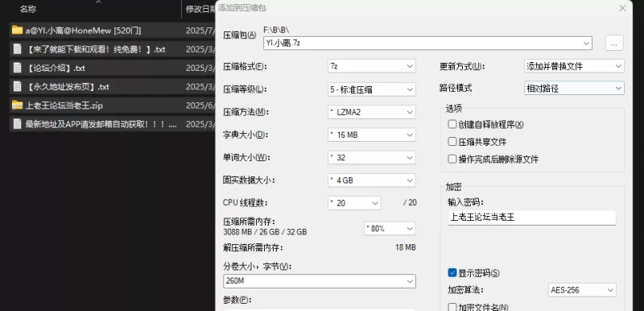The image size is (644, 311).
Task: Open 路径模式 dropdown showing 相对路径
Action: [574, 88]
